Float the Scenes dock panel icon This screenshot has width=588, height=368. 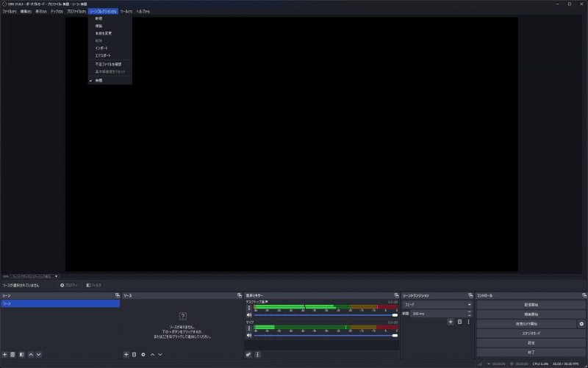coord(118,296)
